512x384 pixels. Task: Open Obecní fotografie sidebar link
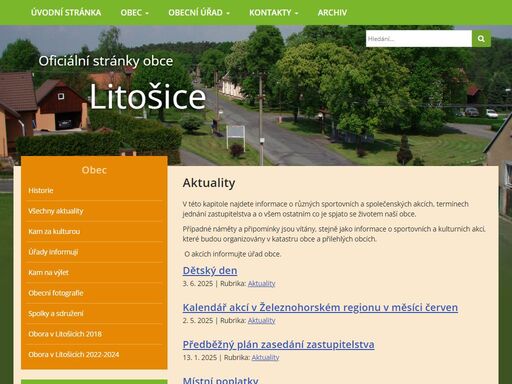pos(56,293)
